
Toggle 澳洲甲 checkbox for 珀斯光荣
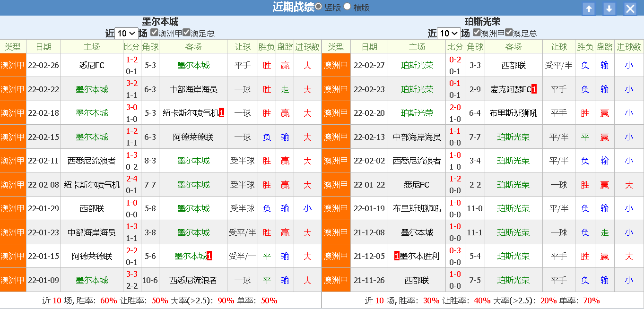tap(477, 33)
